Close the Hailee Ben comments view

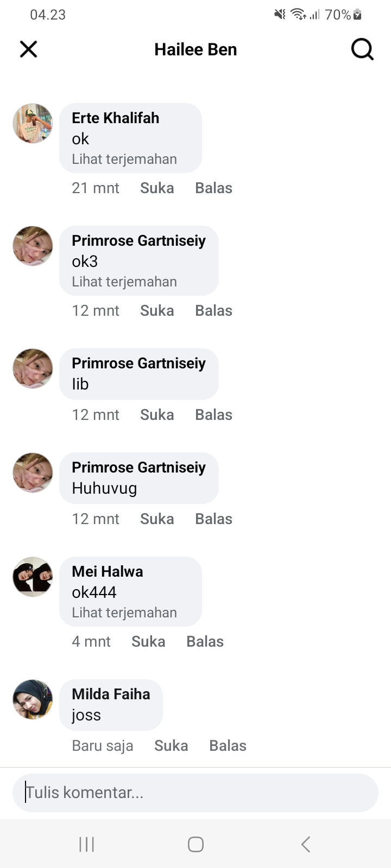click(28, 49)
